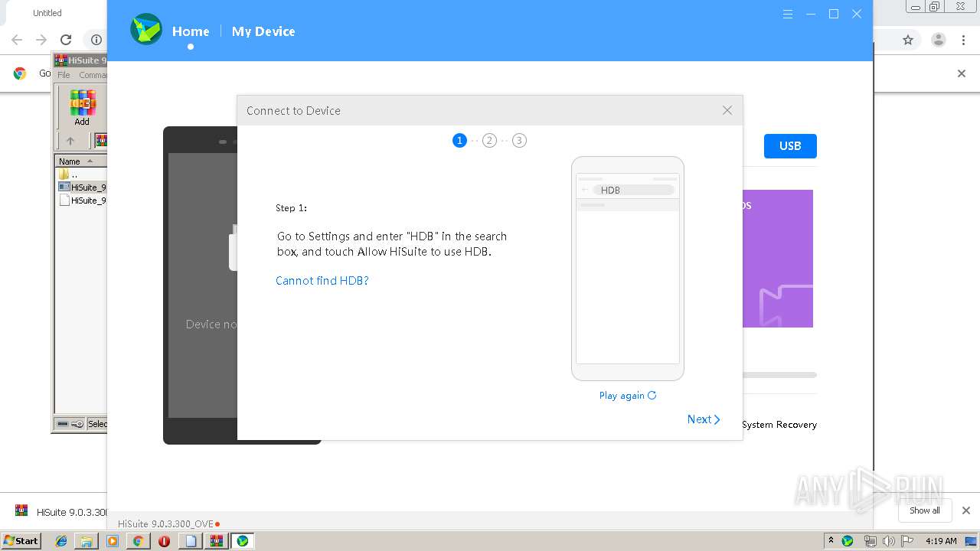Viewport: 980px width, 551px height.
Task: Click the HiSuite tray icon
Action: click(848, 541)
